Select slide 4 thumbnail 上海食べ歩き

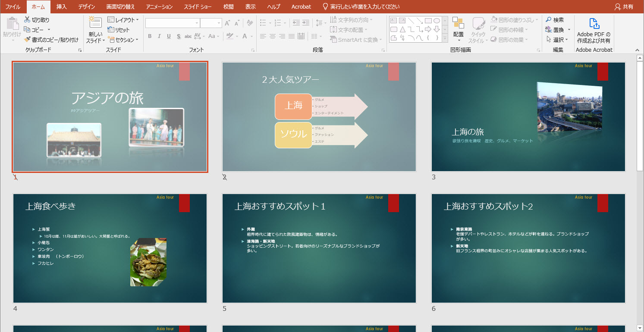click(x=110, y=248)
